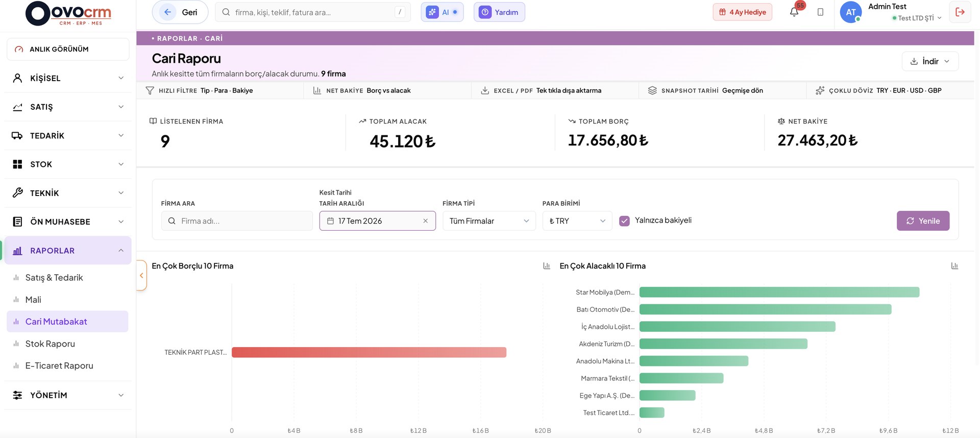Open Stok Raporu in sidebar
Screen dimensions: 980x438
coord(50,344)
